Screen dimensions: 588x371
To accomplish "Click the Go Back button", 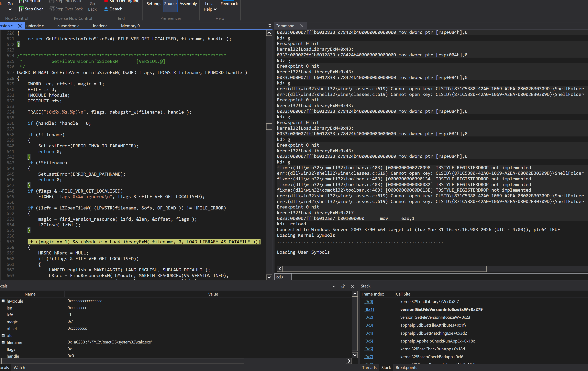I will (92, 6).
